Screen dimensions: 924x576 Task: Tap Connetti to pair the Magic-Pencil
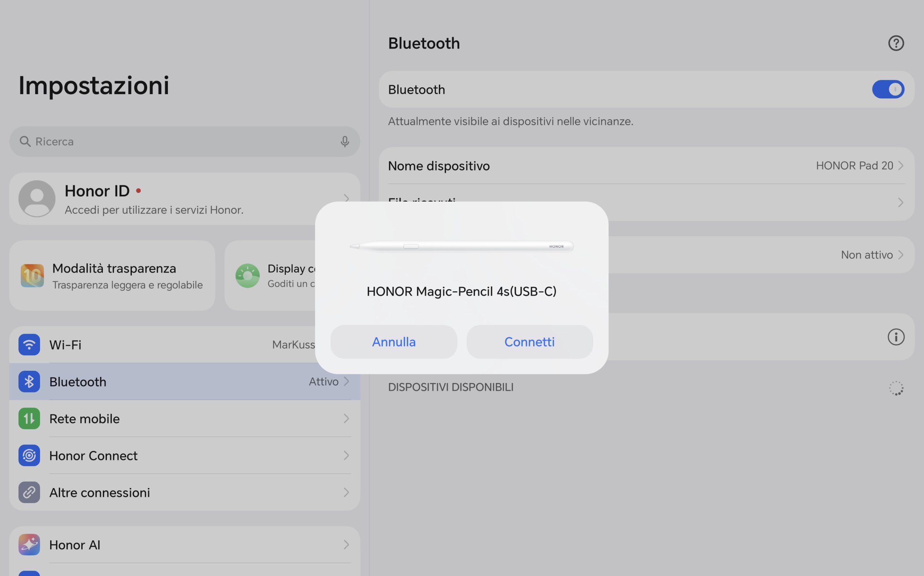529,342
